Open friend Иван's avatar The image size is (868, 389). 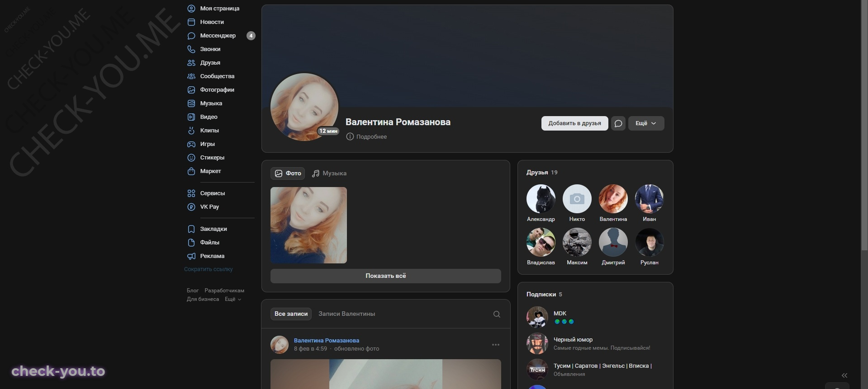point(650,199)
